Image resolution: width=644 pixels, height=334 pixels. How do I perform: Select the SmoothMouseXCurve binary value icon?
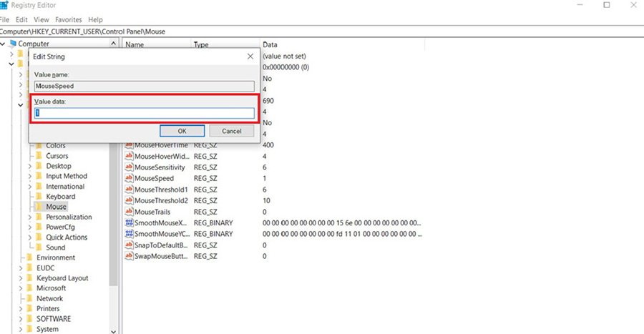129,223
